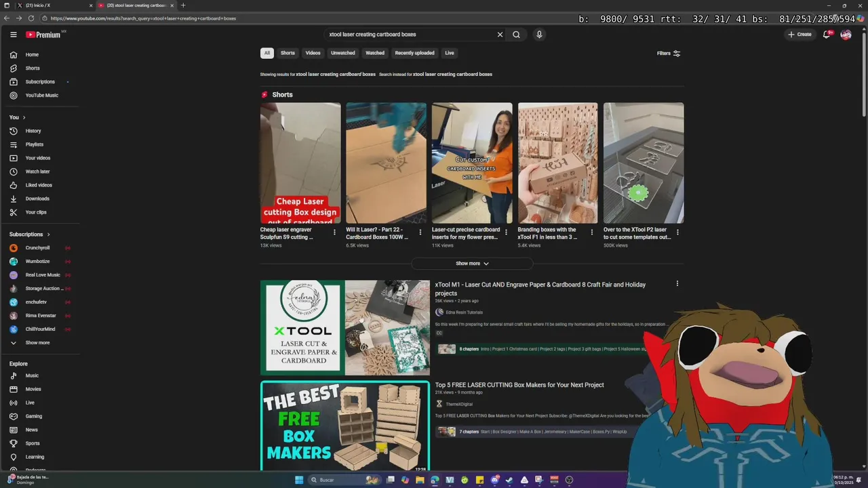Select the Watched filter chip
Image resolution: width=868 pixels, height=488 pixels.
click(375, 53)
